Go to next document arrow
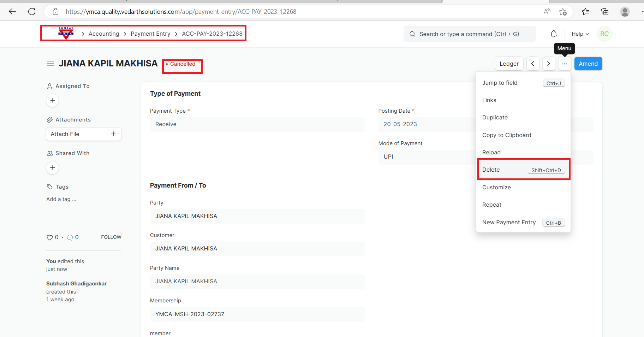Screen dimensions: 644x337 click(x=548, y=64)
